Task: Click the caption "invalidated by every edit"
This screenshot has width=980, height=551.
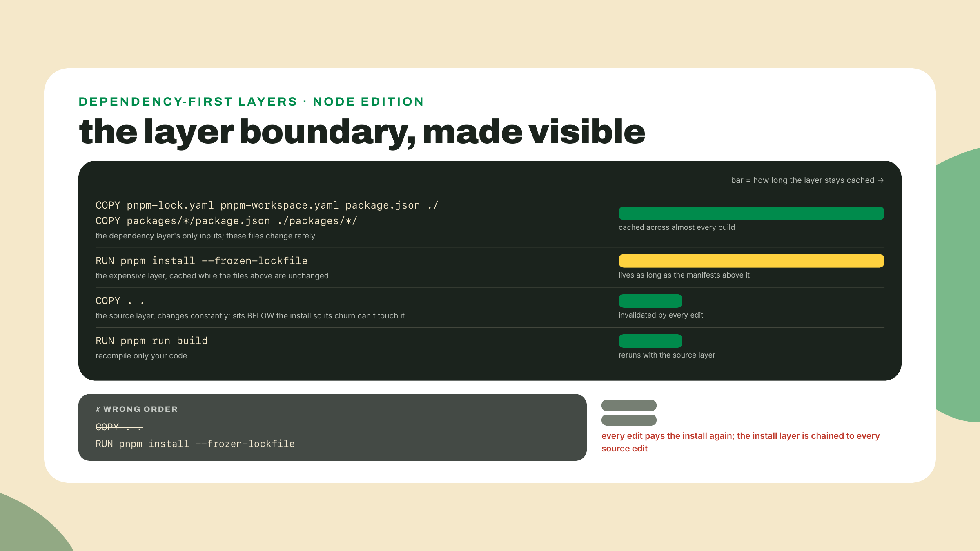Action: pyautogui.click(x=661, y=315)
